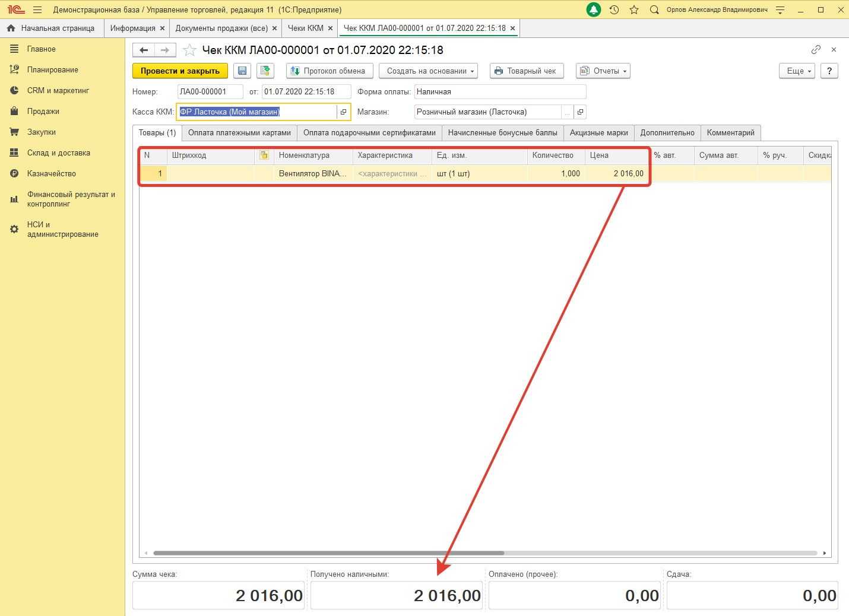Image resolution: width=849 pixels, height=616 pixels.
Task: Save document with the floppy disk icon
Action: pos(242,71)
